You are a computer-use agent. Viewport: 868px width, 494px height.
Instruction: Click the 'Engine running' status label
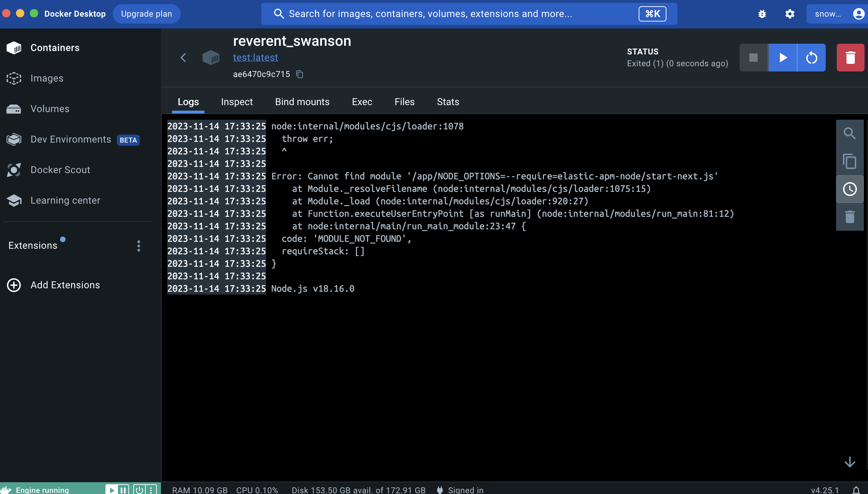click(x=42, y=490)
